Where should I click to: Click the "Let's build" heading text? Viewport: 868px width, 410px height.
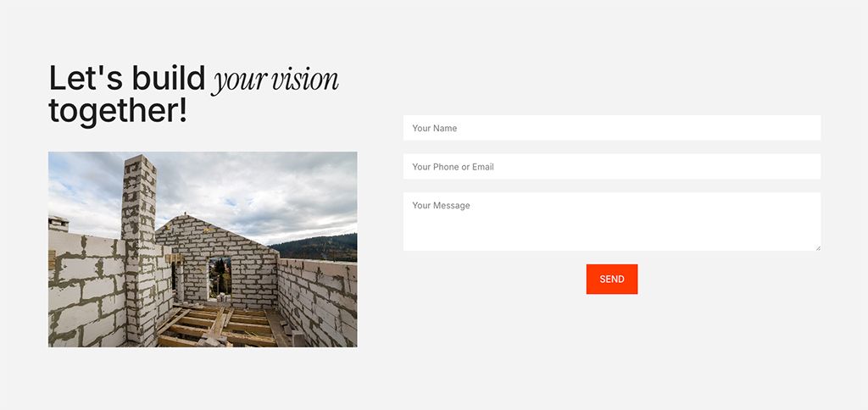[x=127, y=79]
